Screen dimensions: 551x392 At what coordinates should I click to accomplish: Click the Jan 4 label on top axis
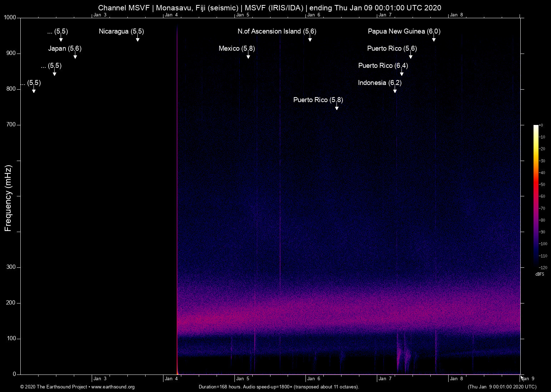pyautogui.click(x=171, y=15)
